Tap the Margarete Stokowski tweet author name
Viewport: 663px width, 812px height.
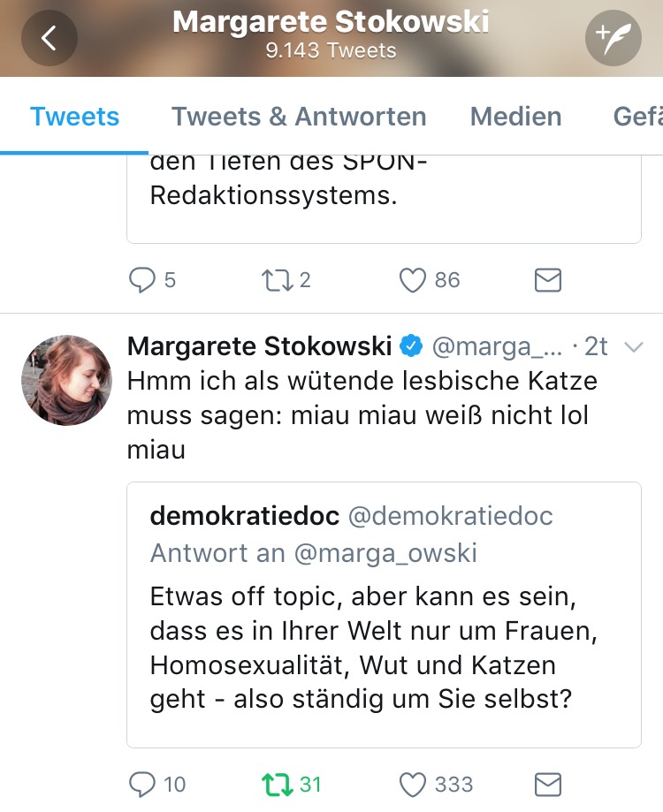260,346
